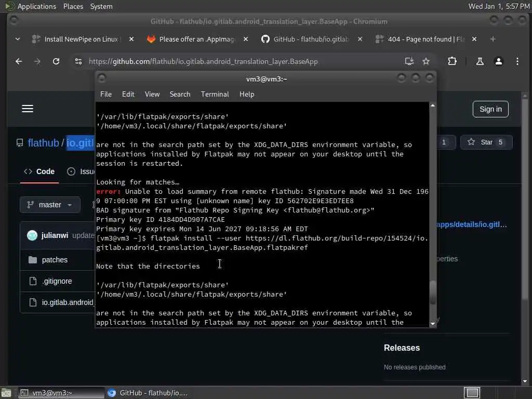Screen dimensions: 532x399
Task: Click julianwi's avatar in commit row
Action: pos(32,235)
